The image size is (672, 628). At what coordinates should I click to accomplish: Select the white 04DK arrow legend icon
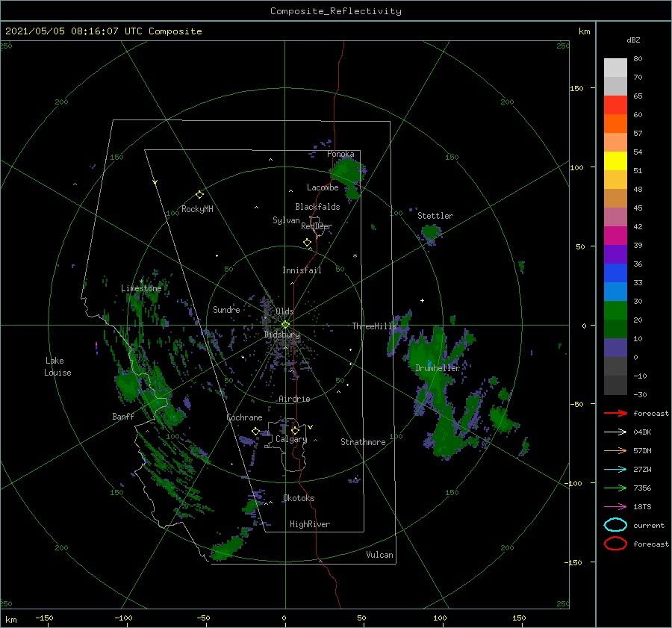(x=615, y=432)
